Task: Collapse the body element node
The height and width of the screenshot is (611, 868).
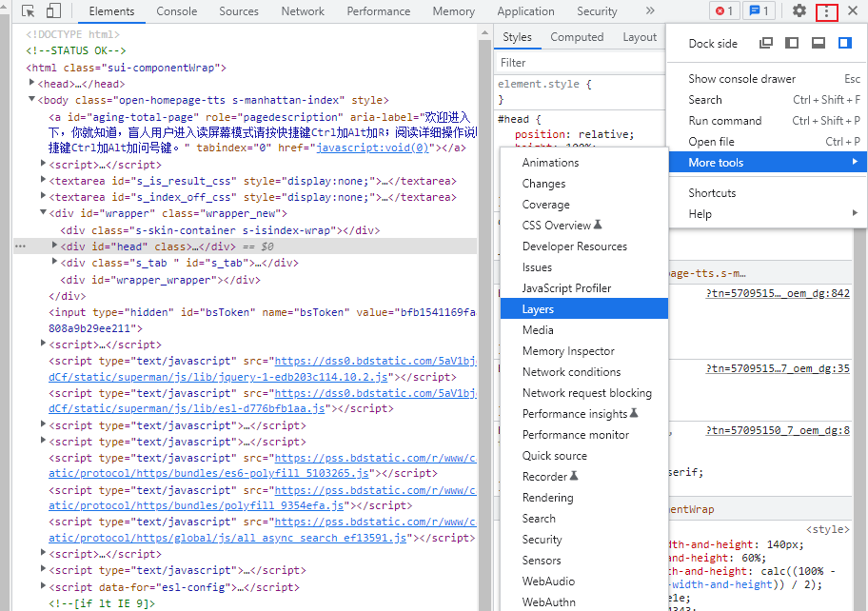Action: pos(32,99)
